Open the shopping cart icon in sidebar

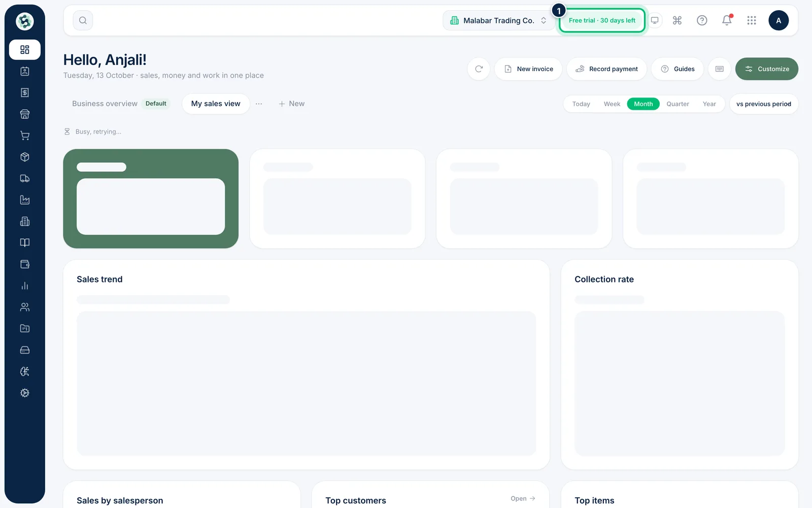point(24,136)
